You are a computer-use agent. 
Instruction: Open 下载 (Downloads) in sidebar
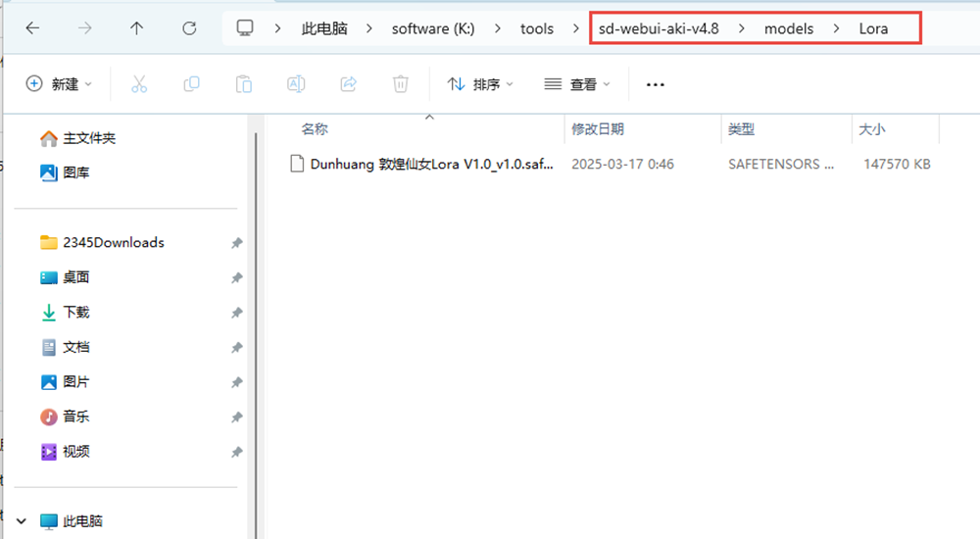65,312
